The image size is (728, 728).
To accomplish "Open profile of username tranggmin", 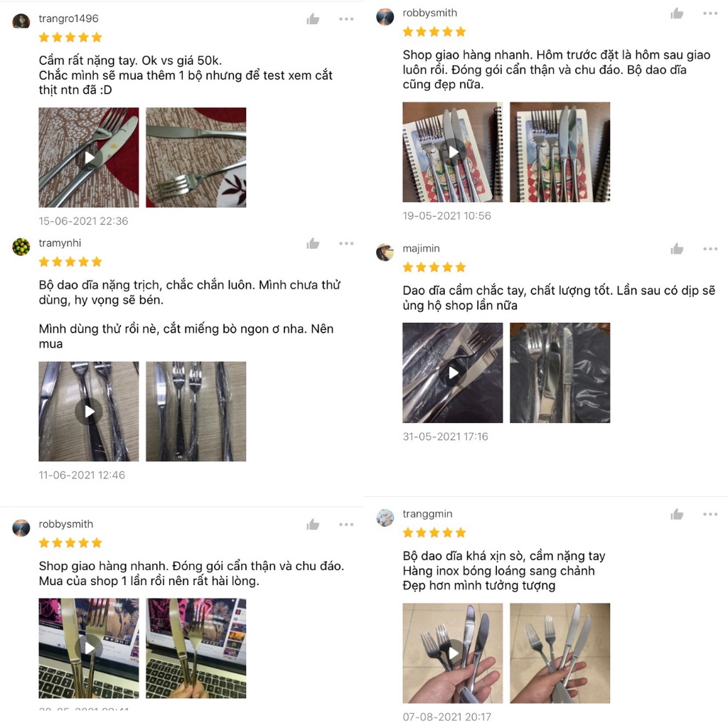I will [427, 513].
